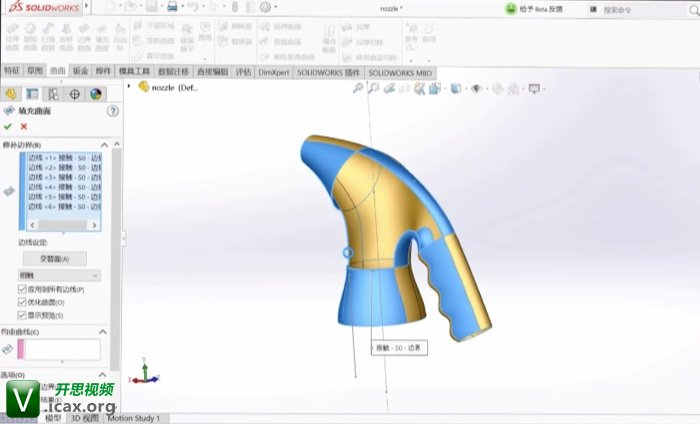
Task: Click the 替换面 replace face tool
Action: (x=235, y=42)
